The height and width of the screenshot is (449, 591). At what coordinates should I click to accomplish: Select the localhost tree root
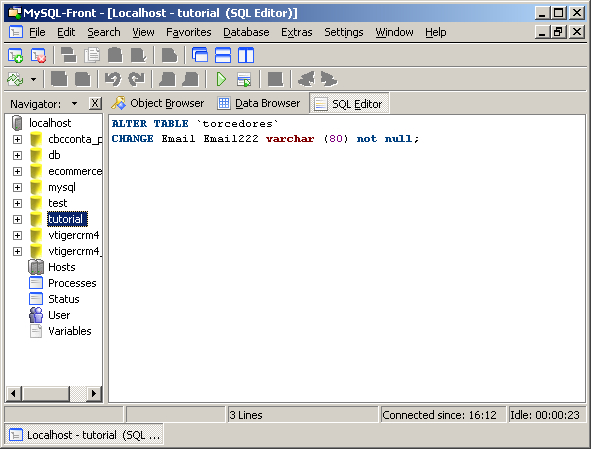(x=50, y=123)
